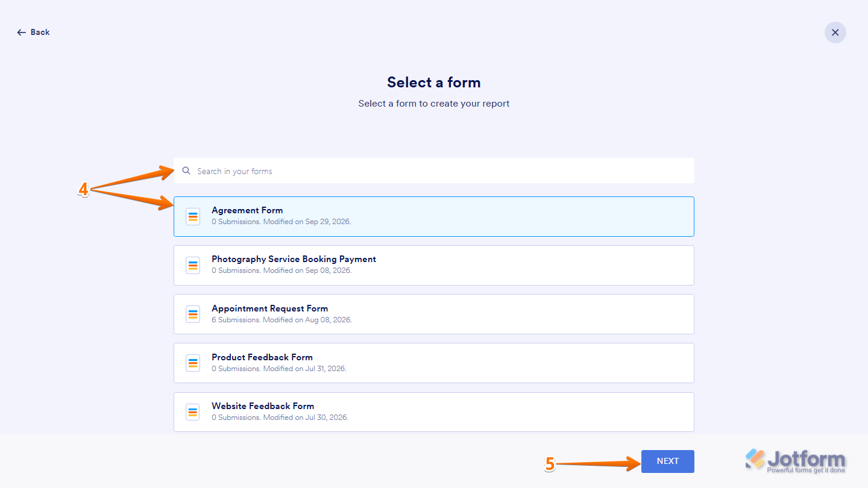The image size is (868, 488).
Task: Select the Agreement Form title
Action: pyautogui.click(x=247, y=210)
